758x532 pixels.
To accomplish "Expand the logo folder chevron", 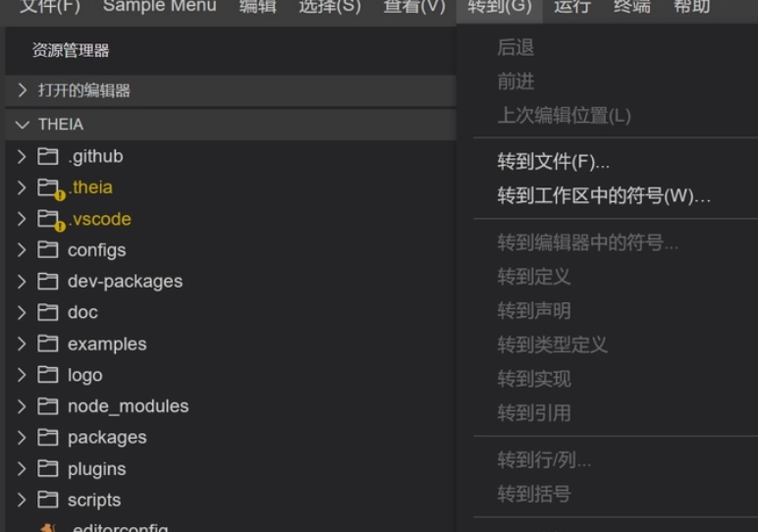I will (x=22, y=375).
